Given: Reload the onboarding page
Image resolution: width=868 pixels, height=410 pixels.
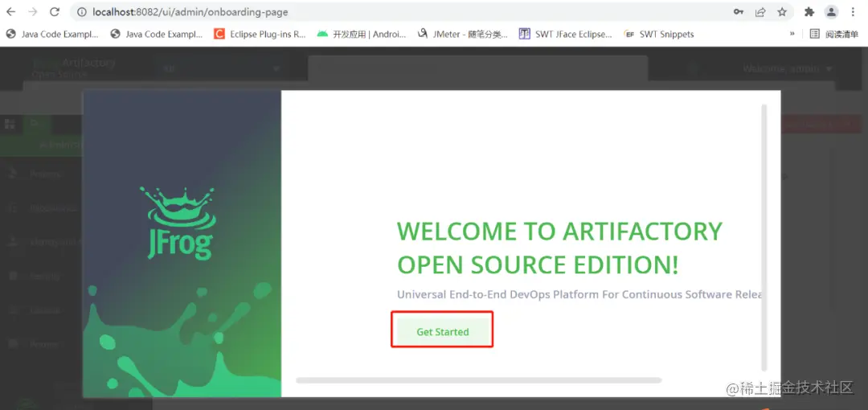Looking at the screenshot, I should pyautogui.click(x=55, y=11).
